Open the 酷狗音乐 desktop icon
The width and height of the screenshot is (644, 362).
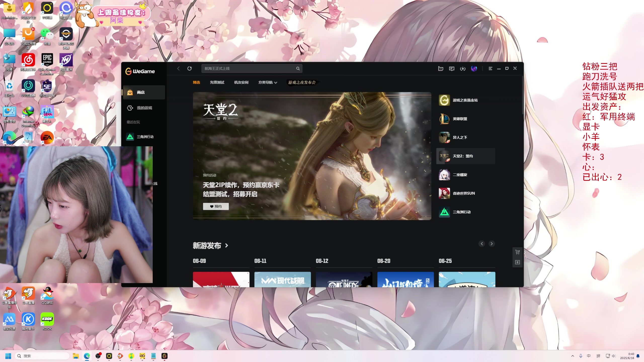pos(28,322)
